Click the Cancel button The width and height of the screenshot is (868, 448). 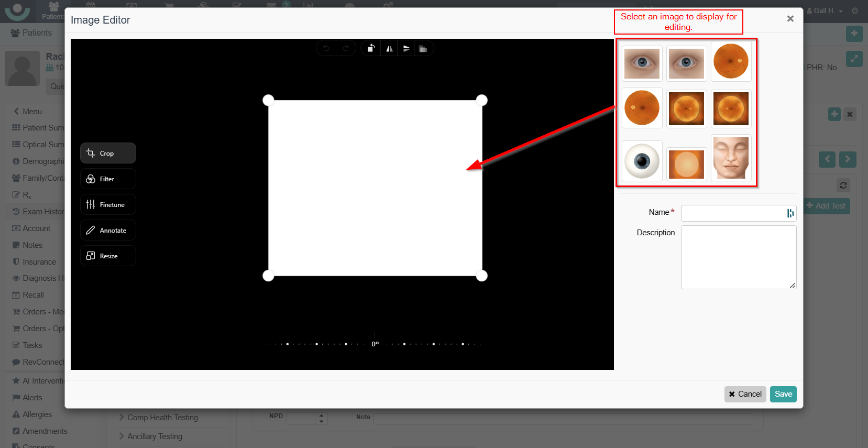tap(745, 394)
